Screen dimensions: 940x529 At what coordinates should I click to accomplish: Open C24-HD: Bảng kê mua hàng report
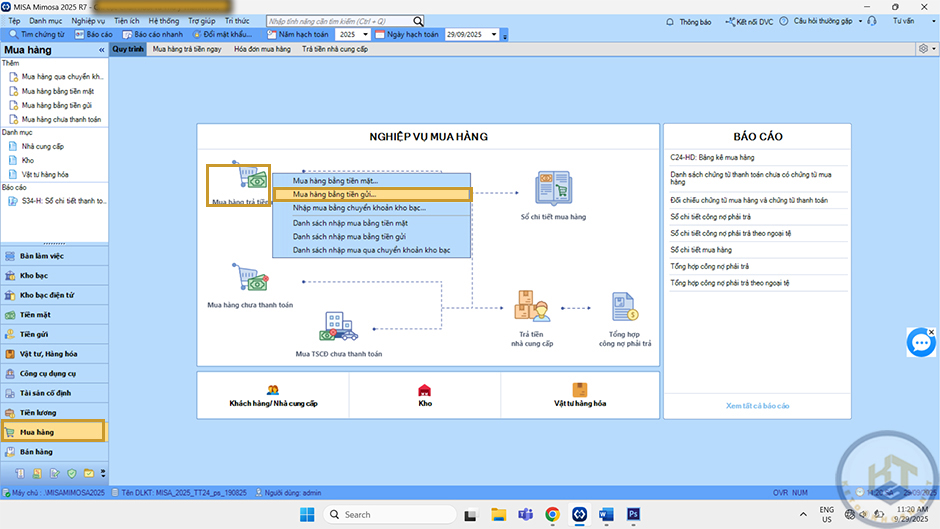[712, 157]
